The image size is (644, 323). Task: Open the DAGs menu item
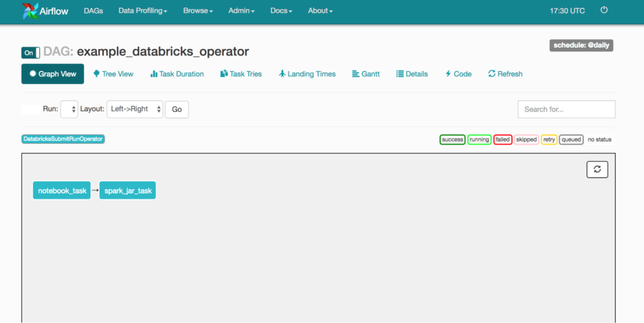click(x=93, y=11)
